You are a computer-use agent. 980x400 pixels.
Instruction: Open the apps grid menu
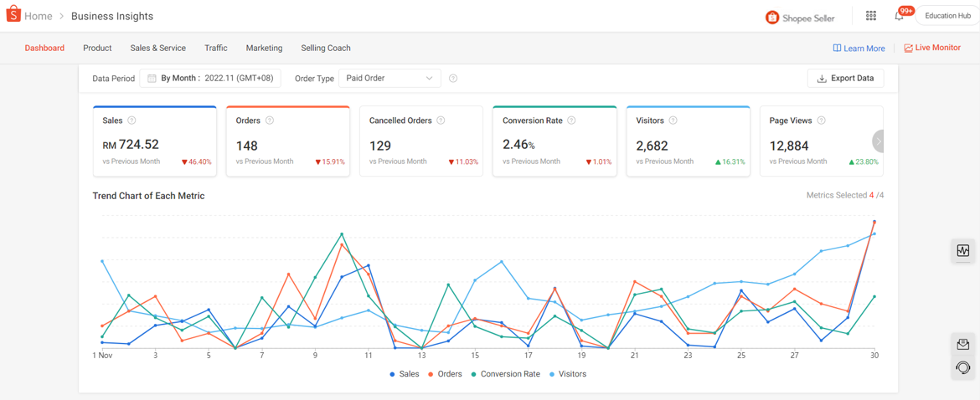point(871,15)
